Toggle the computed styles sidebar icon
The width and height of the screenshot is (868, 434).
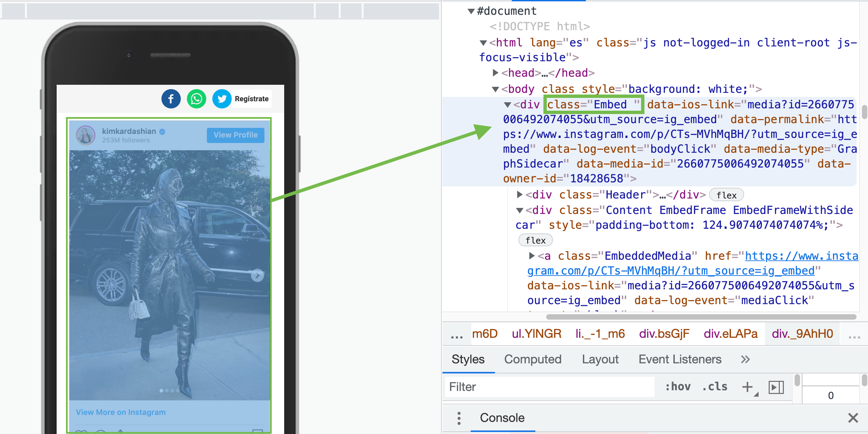click(x=776, y=387)
